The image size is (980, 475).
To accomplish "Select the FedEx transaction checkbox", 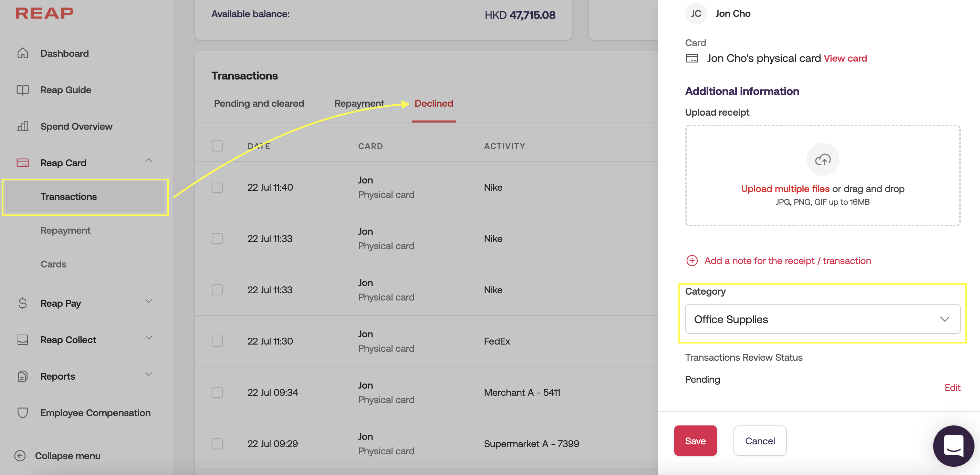I will (x=217, y=341).
